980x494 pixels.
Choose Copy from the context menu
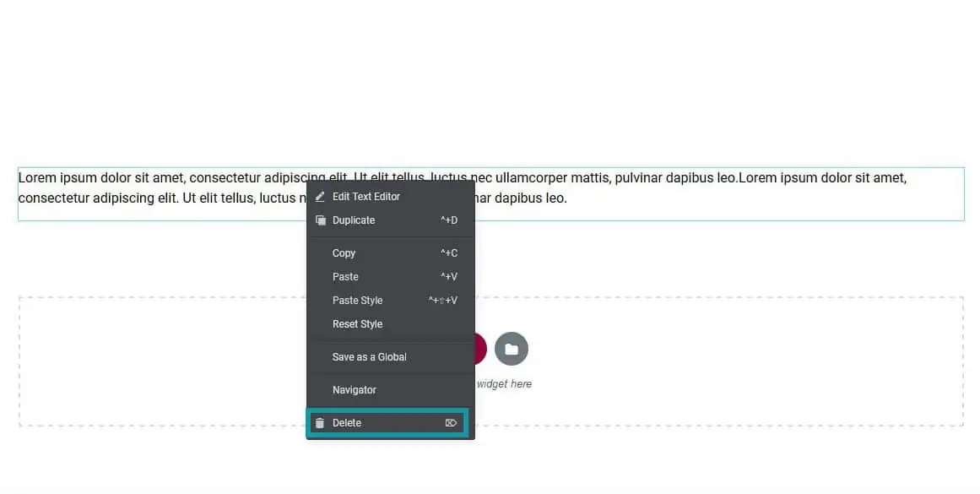pos(344,253)
